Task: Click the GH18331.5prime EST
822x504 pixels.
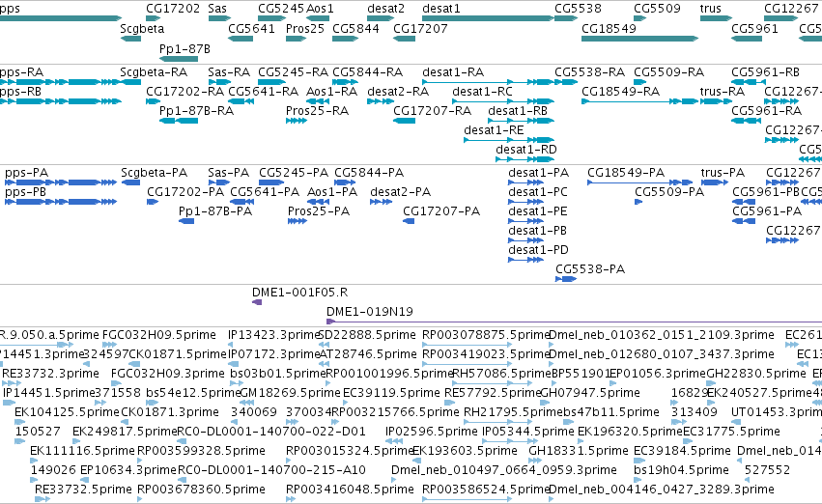Action: 535,461
